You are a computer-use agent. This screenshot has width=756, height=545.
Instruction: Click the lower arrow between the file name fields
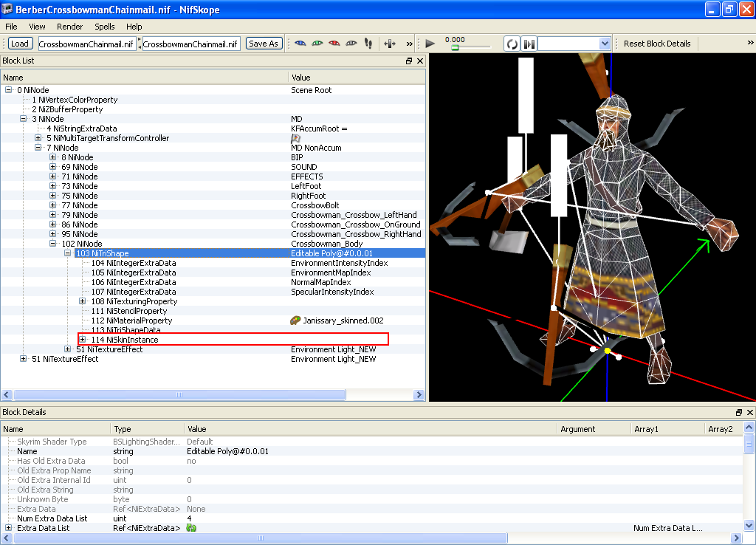[140, 47]
